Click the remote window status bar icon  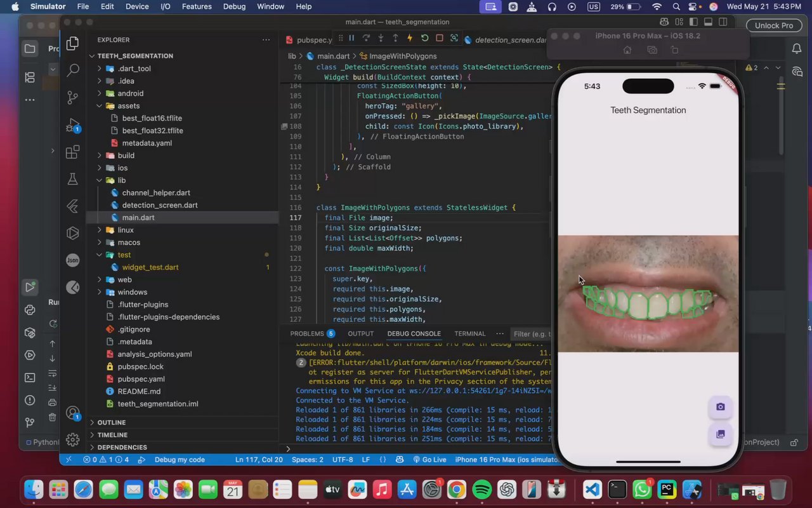coord(69,460)
